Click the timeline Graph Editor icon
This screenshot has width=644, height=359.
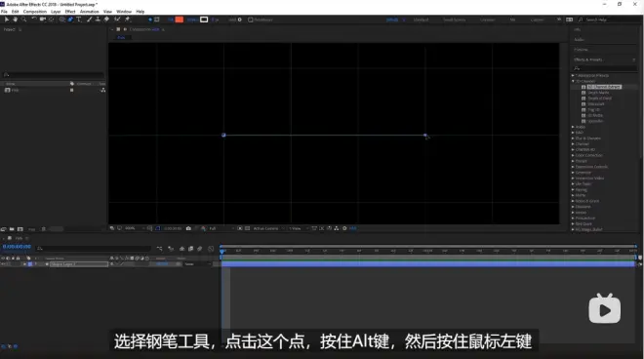click(x=211, y=249)
